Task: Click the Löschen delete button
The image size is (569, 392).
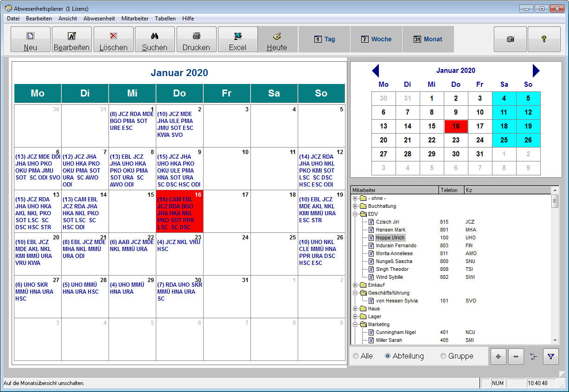Action: (x=113, y=39)
